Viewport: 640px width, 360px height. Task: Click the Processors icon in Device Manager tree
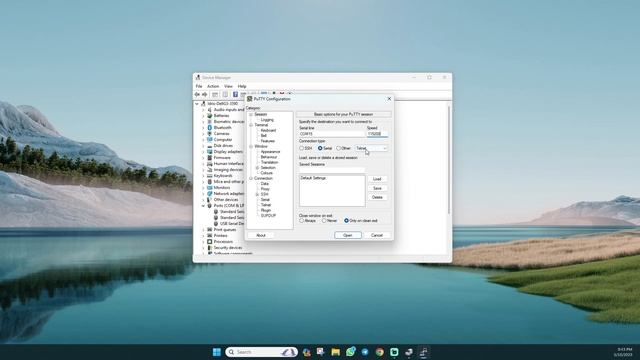(x=209, y=242)
